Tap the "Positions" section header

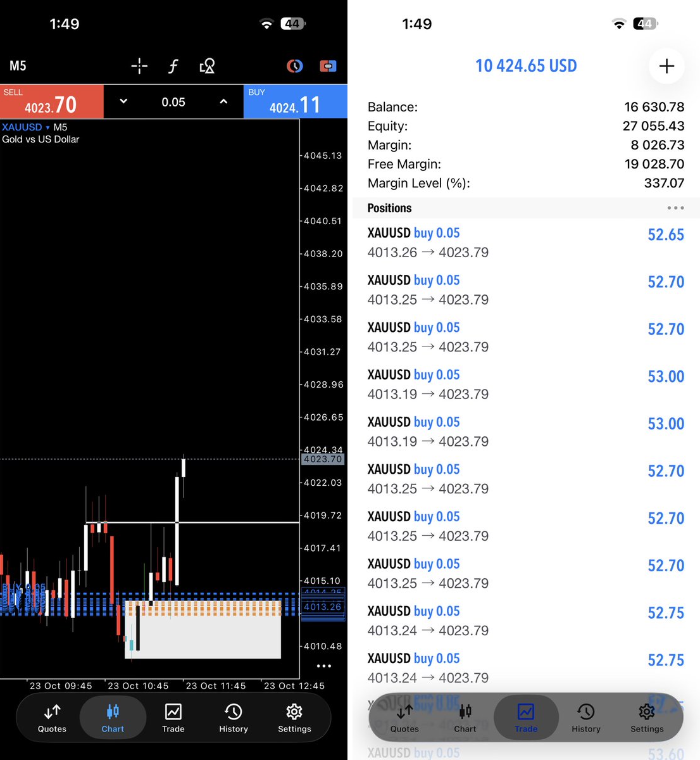[x=389, y=208]
